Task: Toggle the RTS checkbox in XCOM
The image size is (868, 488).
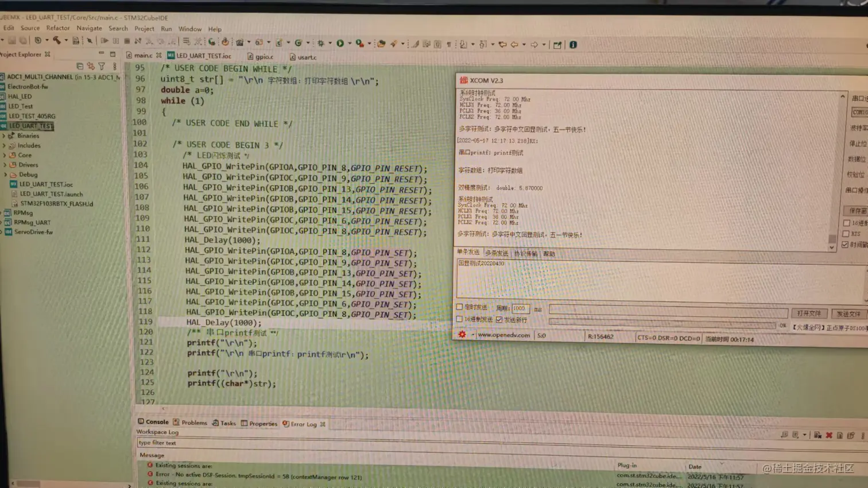Action: 846,234
